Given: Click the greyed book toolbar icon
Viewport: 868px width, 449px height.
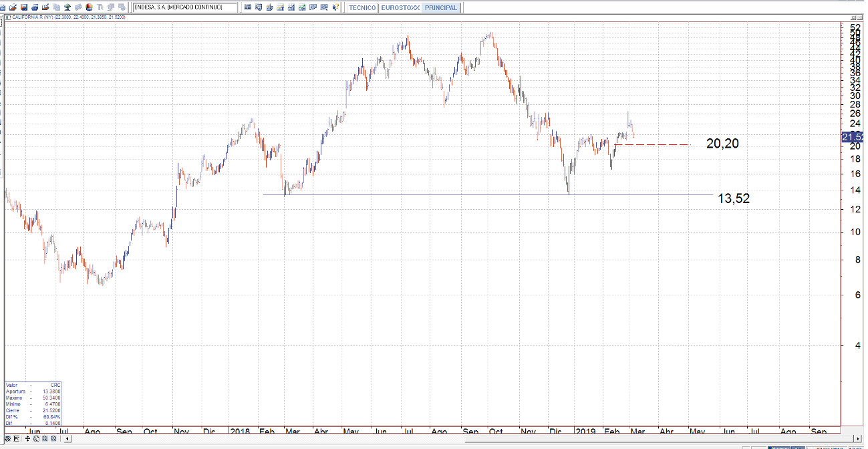Looking at the screenshot, I should pyautogui.click(x=78, y=7).
